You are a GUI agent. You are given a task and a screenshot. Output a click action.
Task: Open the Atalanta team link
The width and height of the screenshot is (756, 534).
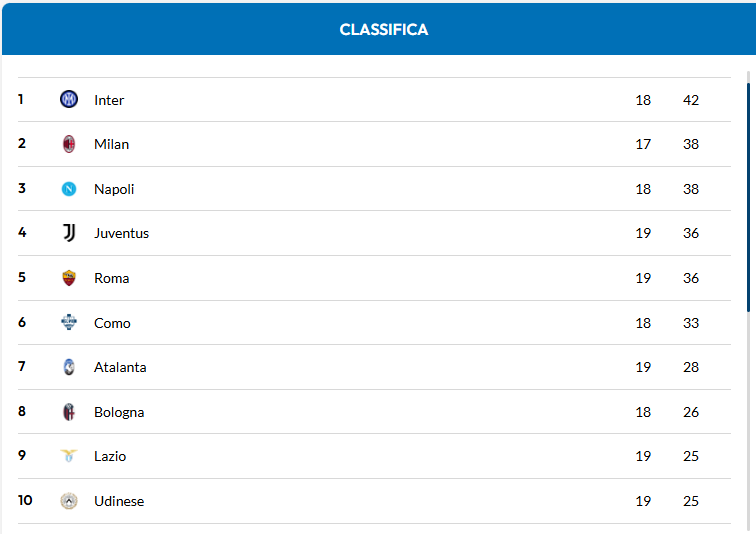pyautogui.click(x=120, y=367)
